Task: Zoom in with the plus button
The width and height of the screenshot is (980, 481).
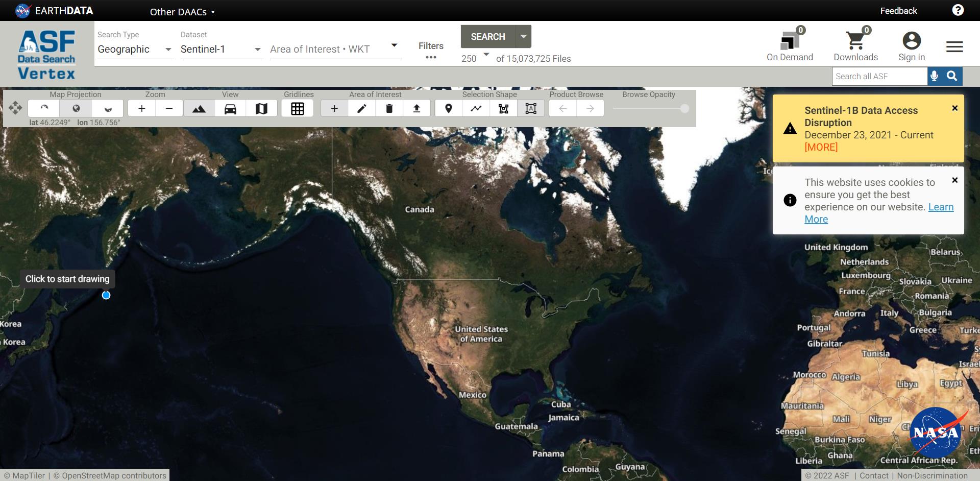Action: click(x=142, y=108)
